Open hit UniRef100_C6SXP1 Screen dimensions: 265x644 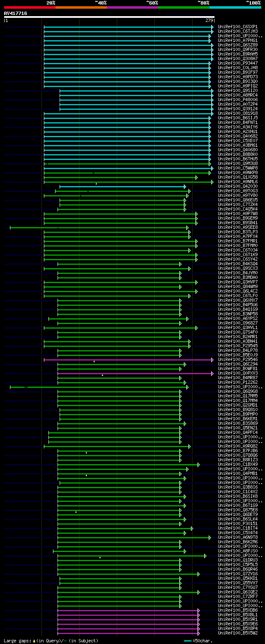pyautogui.click(x=238, y=27)
